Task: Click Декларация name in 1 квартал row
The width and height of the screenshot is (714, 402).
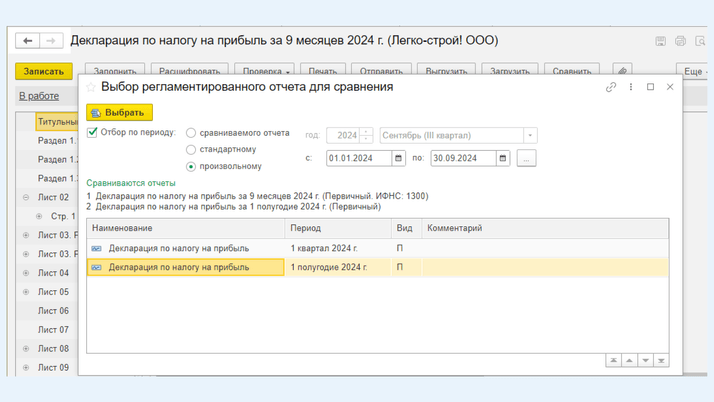Action: (x=178, y=249)
